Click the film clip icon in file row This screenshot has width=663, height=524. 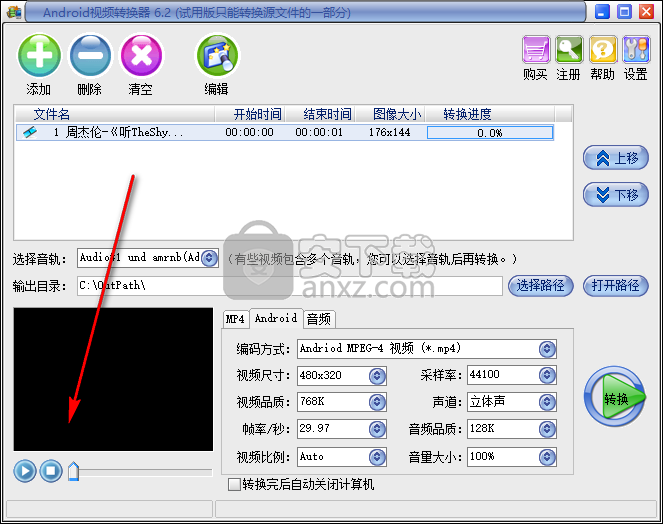[x=30, y=132]
